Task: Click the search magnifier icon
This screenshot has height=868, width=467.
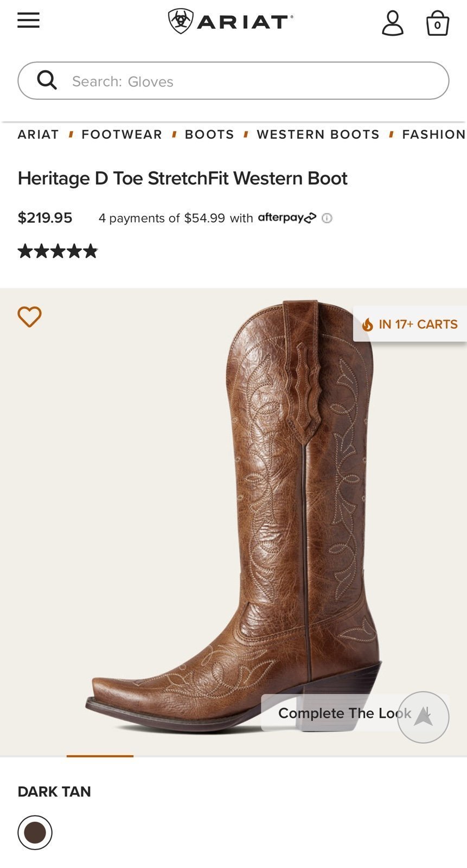Action: (47, 80)
